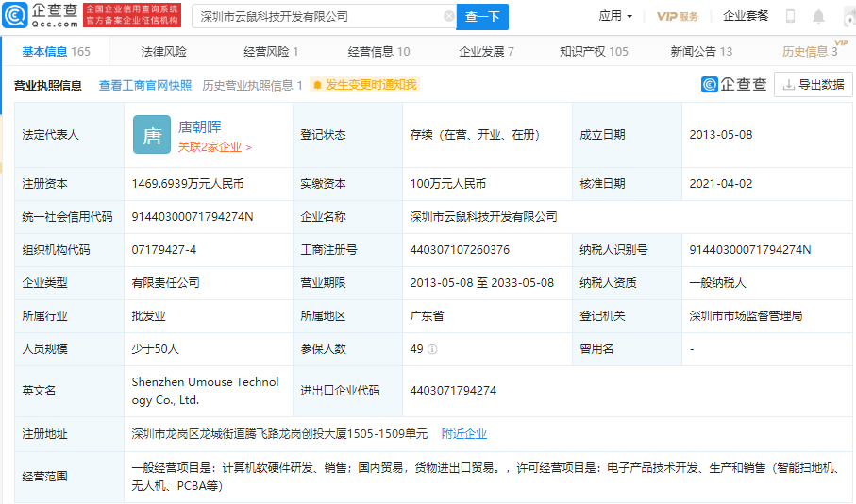Image resolution: width=856 pixels, height=504 pixels.
Task: Click 实缴资本 value 100万元人民币
Action: click(448, 184)
